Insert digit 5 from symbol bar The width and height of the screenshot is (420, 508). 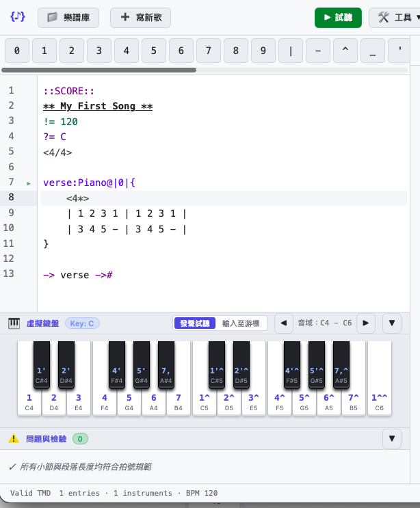pyautogui.click(x=154, y=51)
